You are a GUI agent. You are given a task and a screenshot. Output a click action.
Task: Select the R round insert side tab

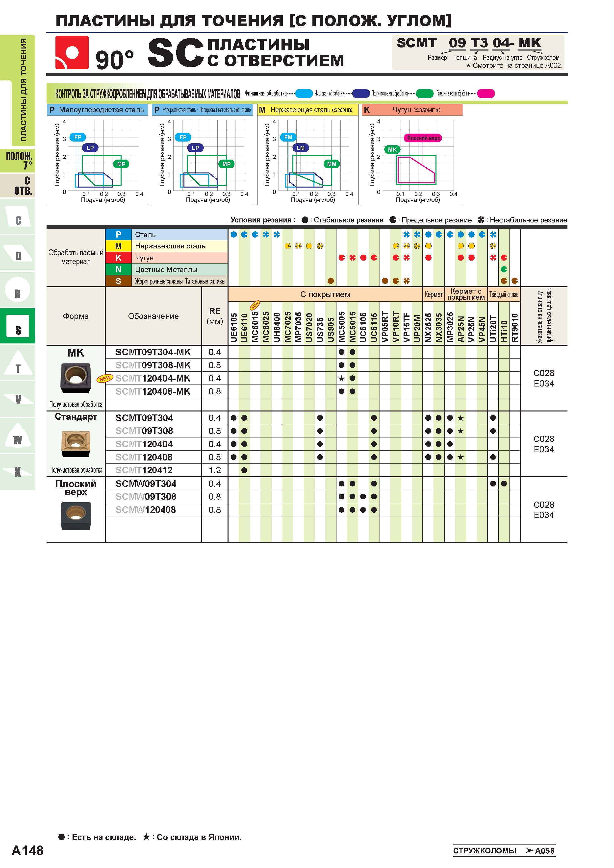click(17, 289)
